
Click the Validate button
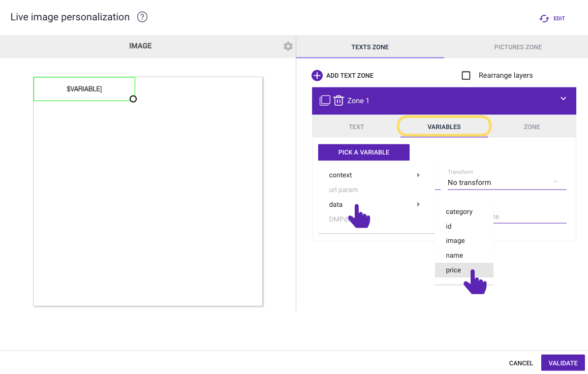point(563,363)
